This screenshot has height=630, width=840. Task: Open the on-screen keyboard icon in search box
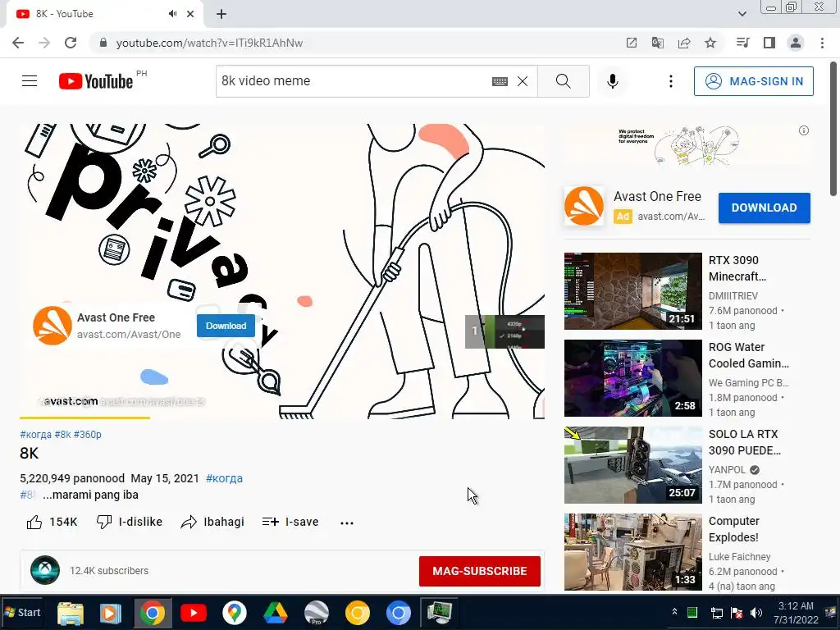[500, 81]
